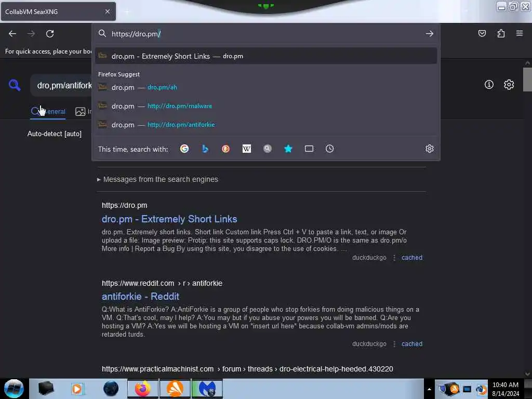Click 'https://www.reddit.com › r › antiforkie' URL
Image resolution: width=532 pixels, height=399 pixels.
coord(162,283)
